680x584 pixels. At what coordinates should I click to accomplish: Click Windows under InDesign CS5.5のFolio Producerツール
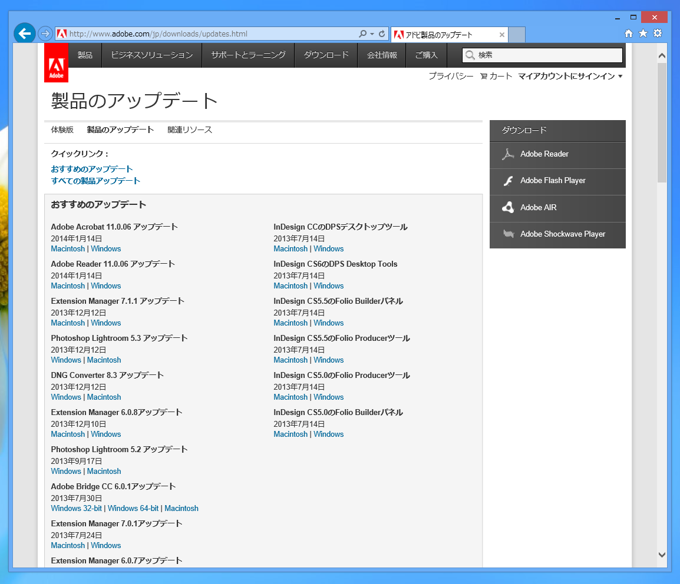coord(329,360)
